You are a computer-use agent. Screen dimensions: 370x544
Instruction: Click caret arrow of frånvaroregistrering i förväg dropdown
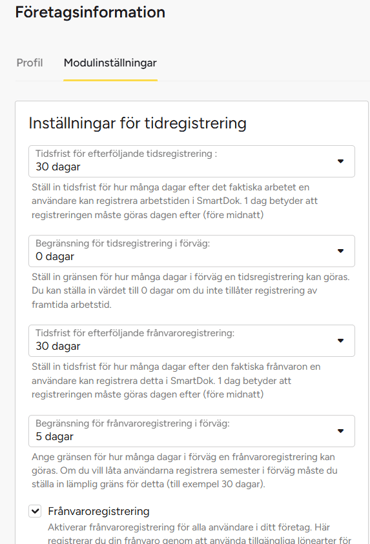pos(340,431)
